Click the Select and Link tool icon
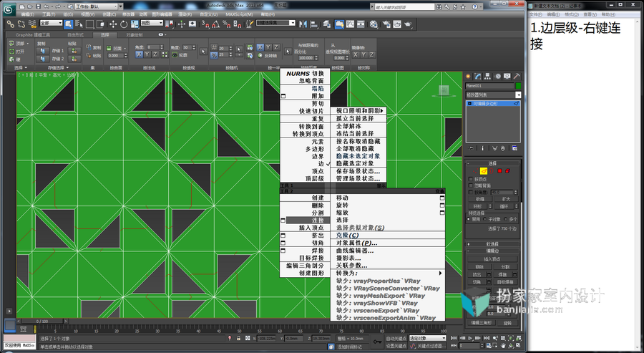 pos(11,24)
